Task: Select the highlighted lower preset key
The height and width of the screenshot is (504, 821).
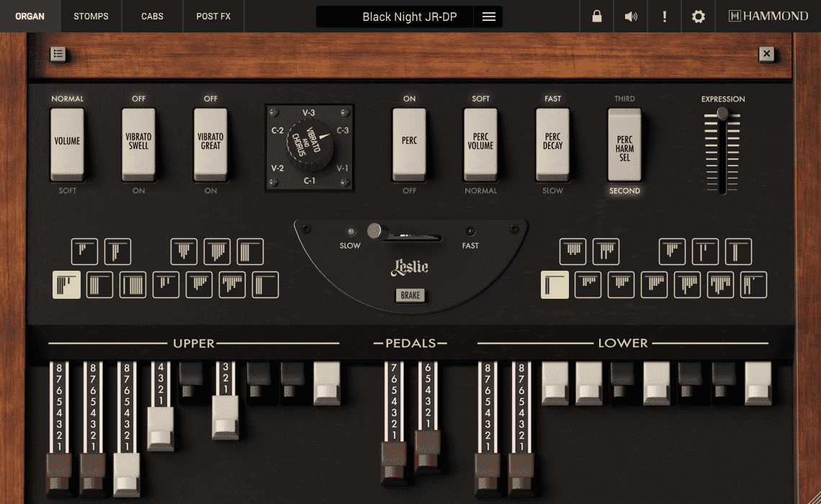Action: (555, 284)
